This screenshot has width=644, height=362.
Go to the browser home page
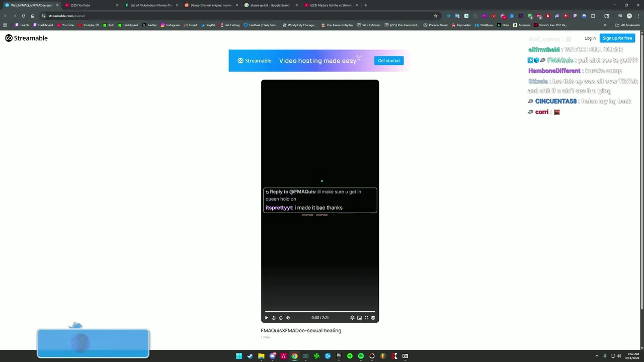[x=33, y=16]
